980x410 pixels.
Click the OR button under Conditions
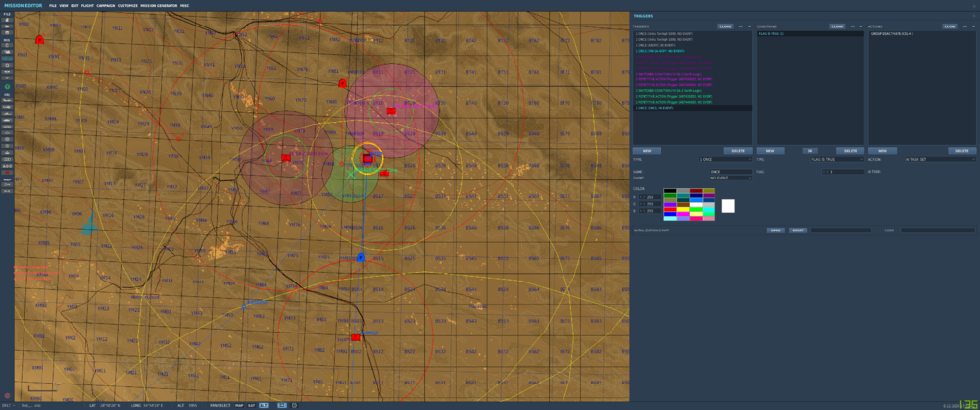coord(810,151)
